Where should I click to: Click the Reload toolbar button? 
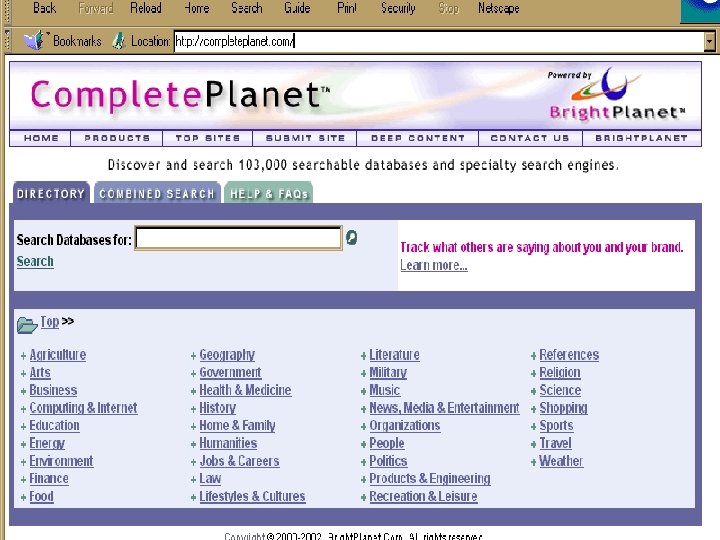[x=146, y=8]
